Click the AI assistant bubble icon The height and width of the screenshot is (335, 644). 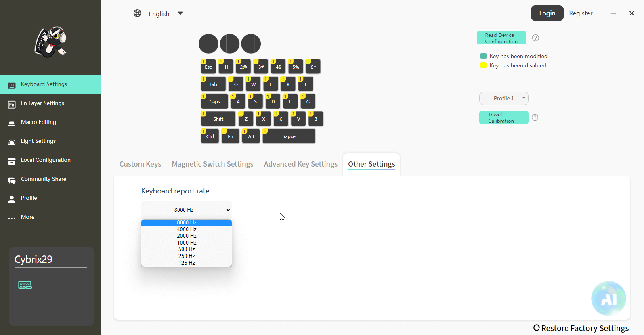pyautogui.click(x=608, y=298)
